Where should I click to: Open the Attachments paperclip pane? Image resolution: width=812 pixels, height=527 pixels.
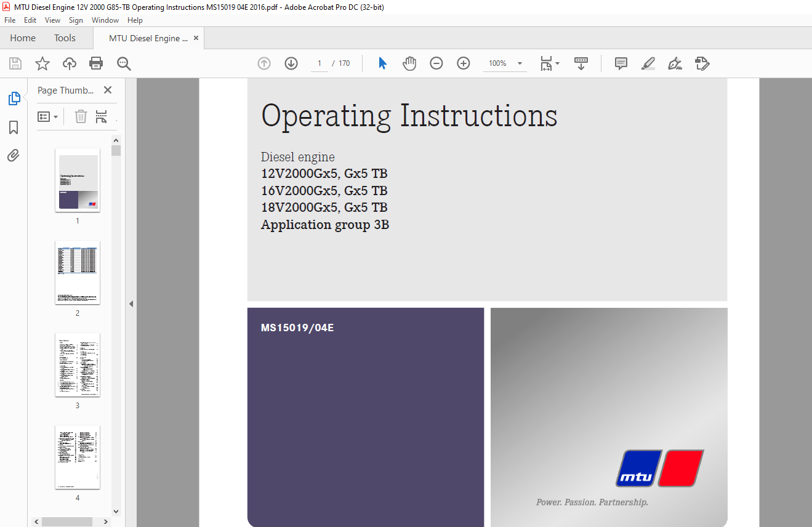pos(14,156)
